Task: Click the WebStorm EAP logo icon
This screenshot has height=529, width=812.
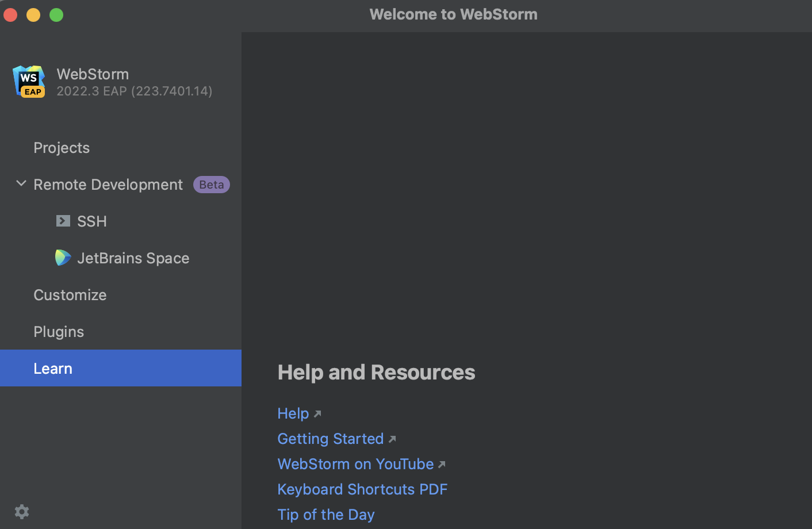Action: [x=29, y=82]
